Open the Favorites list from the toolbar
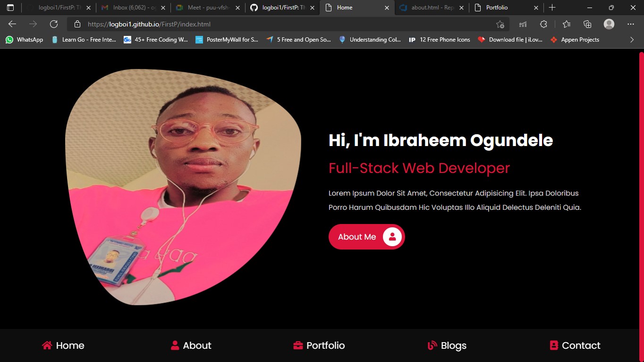The height and width of the screenshot is (362, 644). pos(566,24)
